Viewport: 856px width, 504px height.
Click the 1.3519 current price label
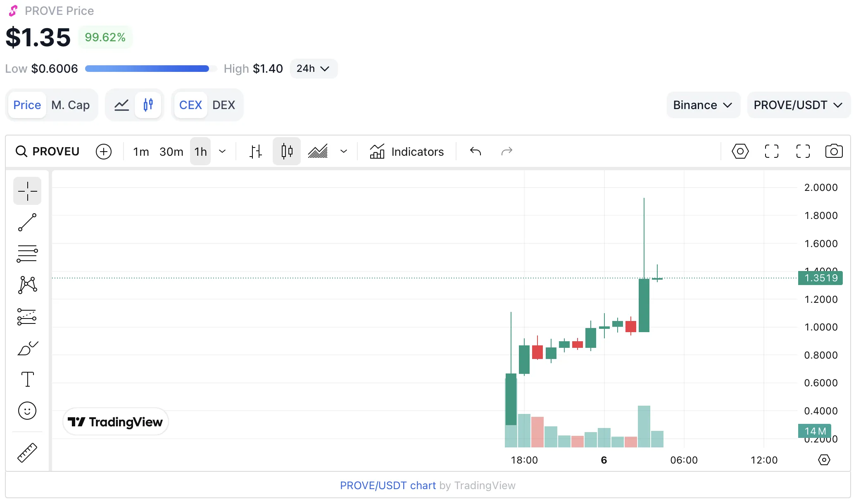[820, 278]
